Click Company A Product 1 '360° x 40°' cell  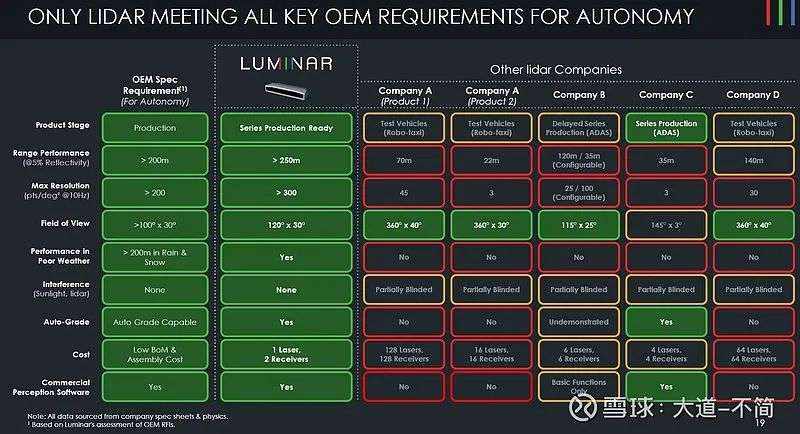[404, 225]
